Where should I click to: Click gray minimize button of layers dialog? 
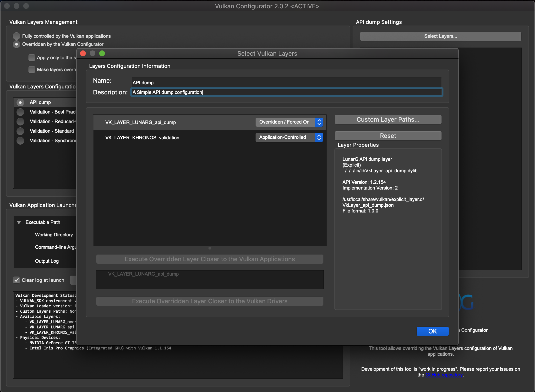93,53
